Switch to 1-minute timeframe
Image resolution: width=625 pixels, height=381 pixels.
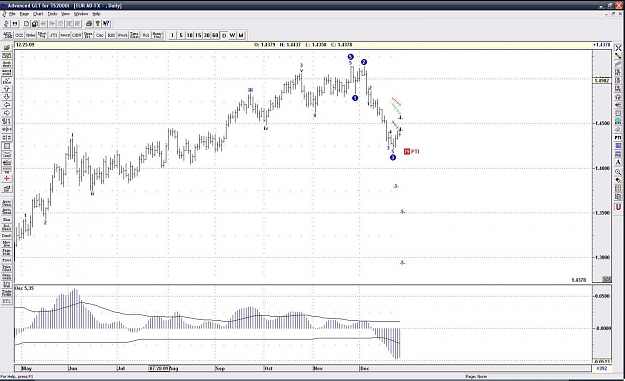pyautogui.click(x=172, y=35)
